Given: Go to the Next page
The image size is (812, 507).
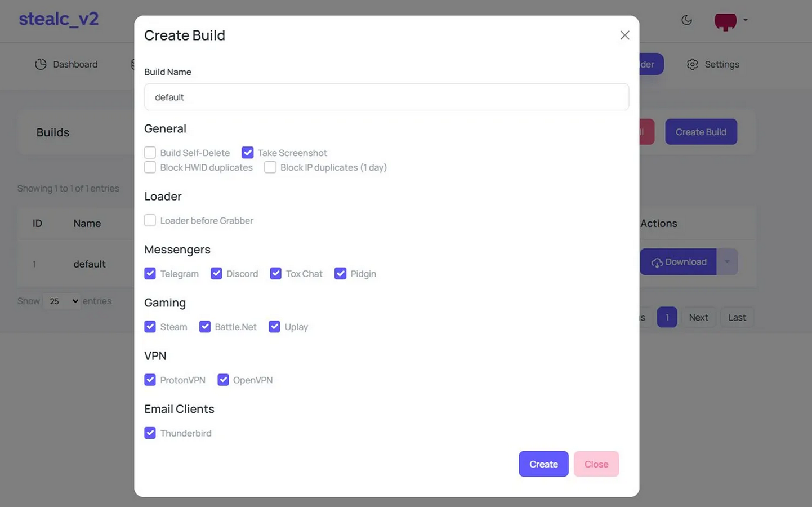Looking at the screenshot, I should click(698, 318).
